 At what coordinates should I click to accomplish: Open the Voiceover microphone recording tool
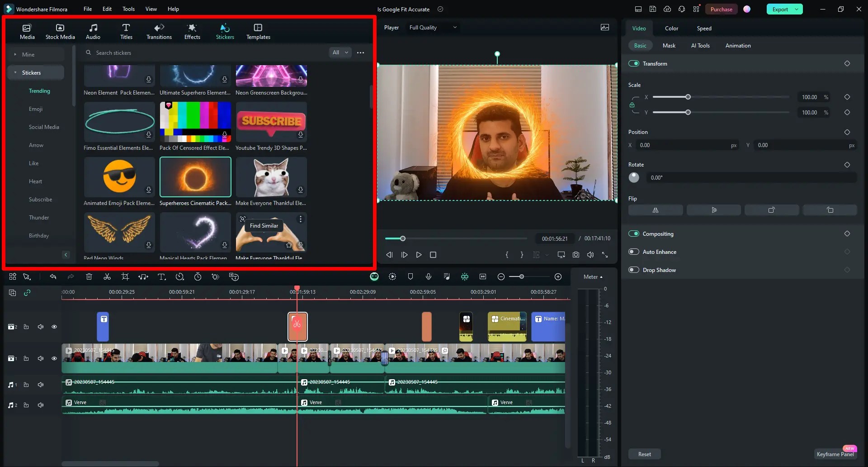(x=429, y=276)
